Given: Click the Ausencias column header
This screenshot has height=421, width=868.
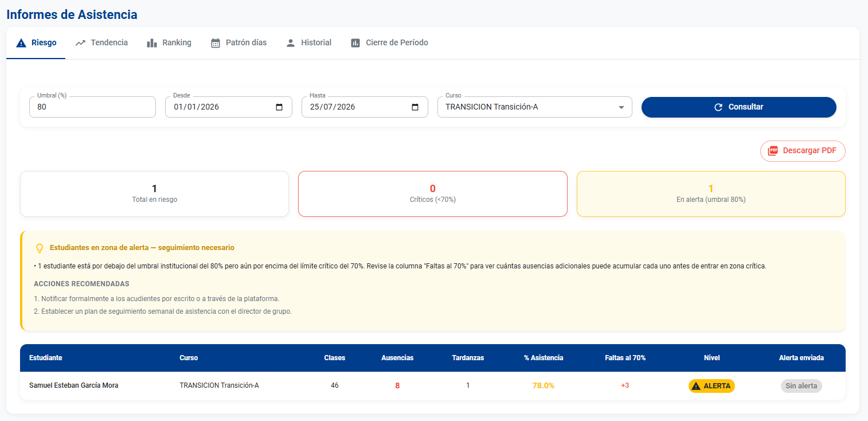Looking at the screenshot, I should [x=397, y=358].
